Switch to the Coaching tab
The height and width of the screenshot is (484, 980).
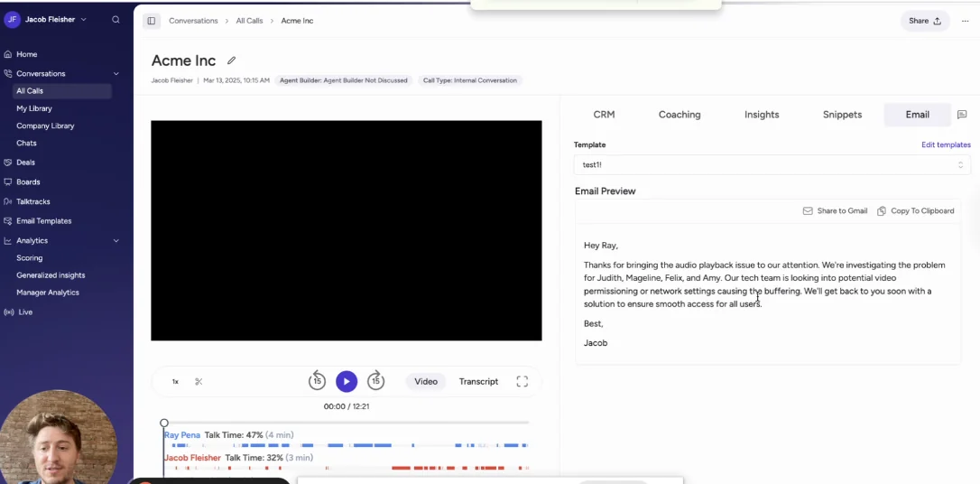click(x=680, y=115)
